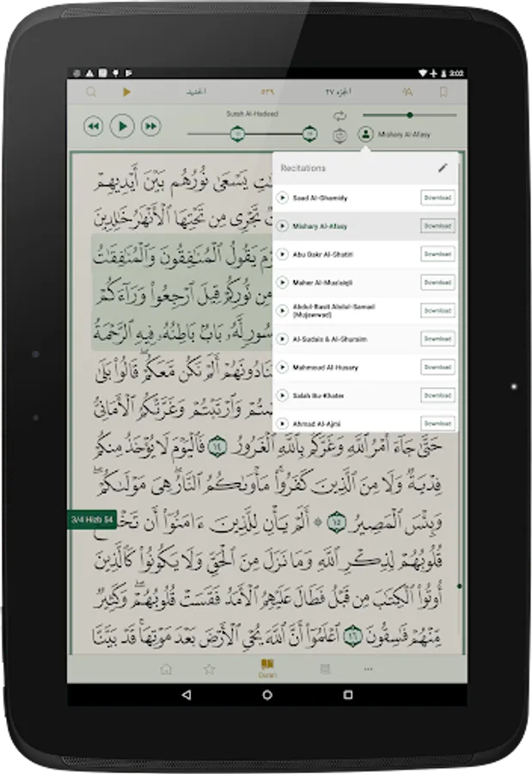Viewport: 532px width, 774px height.
Task: Open the Home tab in bottom bar
Action: click(166, 669)
